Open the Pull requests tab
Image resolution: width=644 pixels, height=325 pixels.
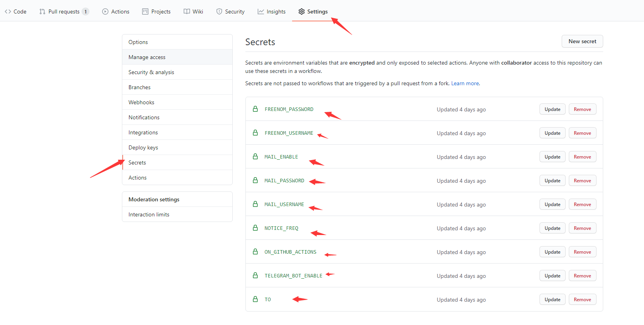pos(64,11)
